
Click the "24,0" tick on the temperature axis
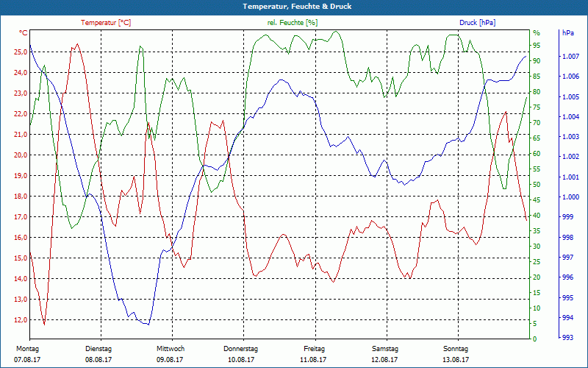pyautogui.click(x=21, y=73)
